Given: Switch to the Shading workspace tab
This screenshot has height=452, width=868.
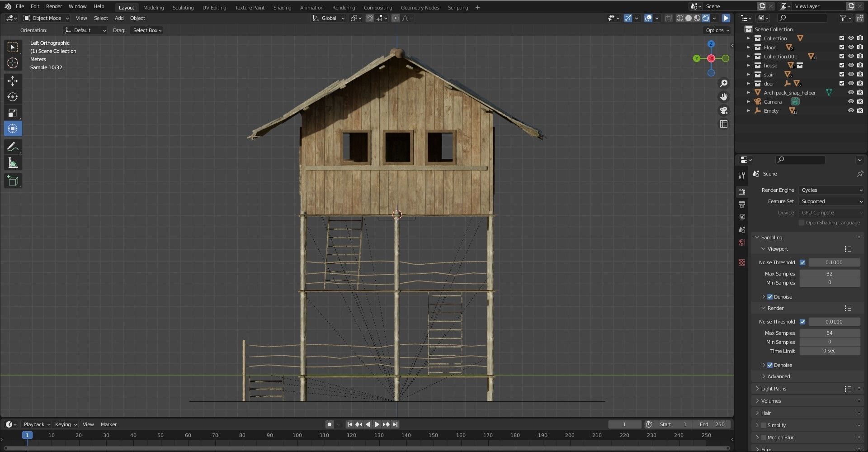Looking at the screenshot, I should [282, 8].
